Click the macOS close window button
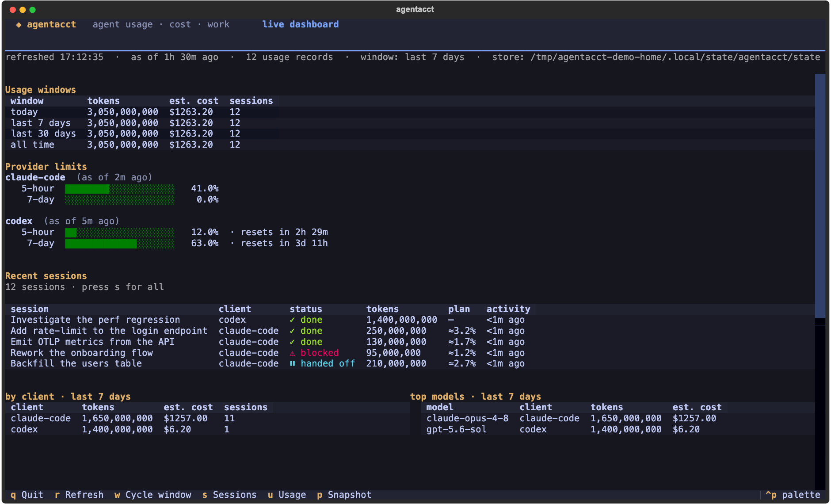The image size is (831, 504). click(13, 10)
